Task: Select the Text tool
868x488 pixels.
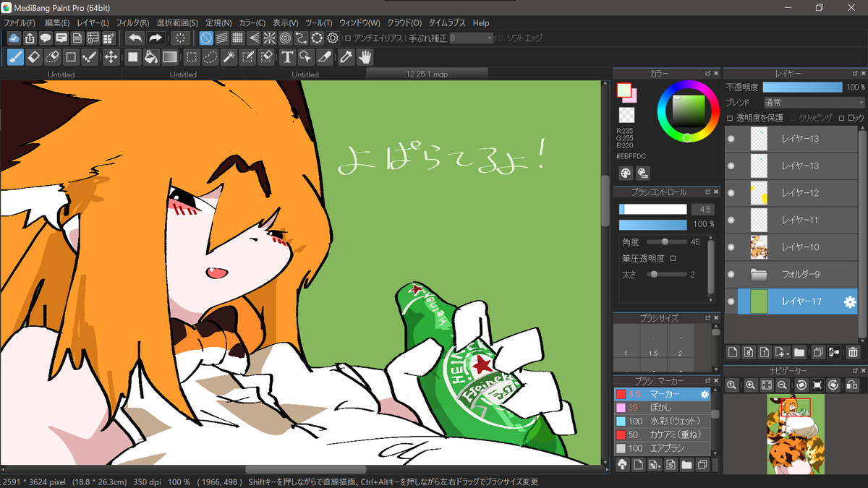Action: [288, 57]
